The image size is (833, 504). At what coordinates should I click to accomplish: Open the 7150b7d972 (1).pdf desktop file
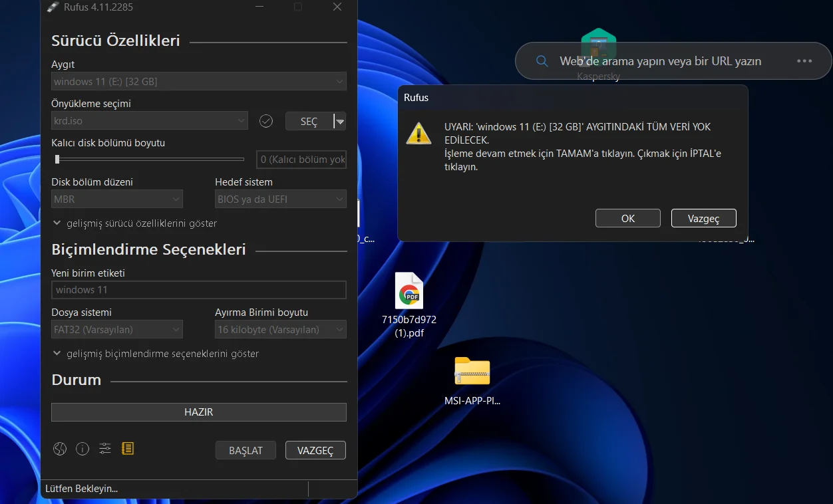[409, 306]
